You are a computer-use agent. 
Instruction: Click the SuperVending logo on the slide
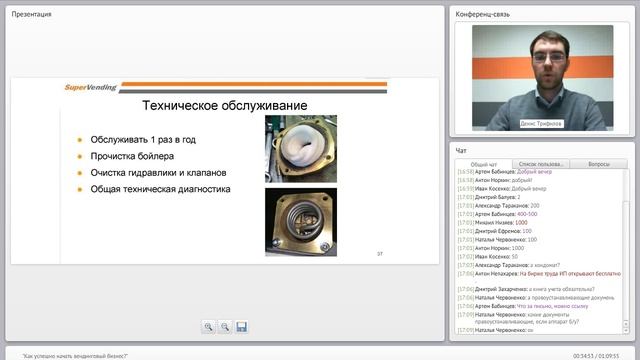click(x=91, y=87)
